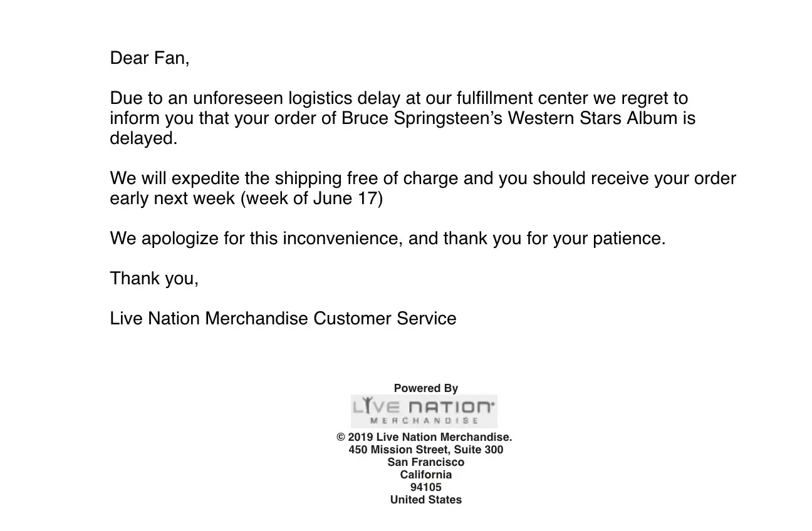Click "San Francisco" in the footer
The height and width of the screenshot is (531, 812).
426,462
